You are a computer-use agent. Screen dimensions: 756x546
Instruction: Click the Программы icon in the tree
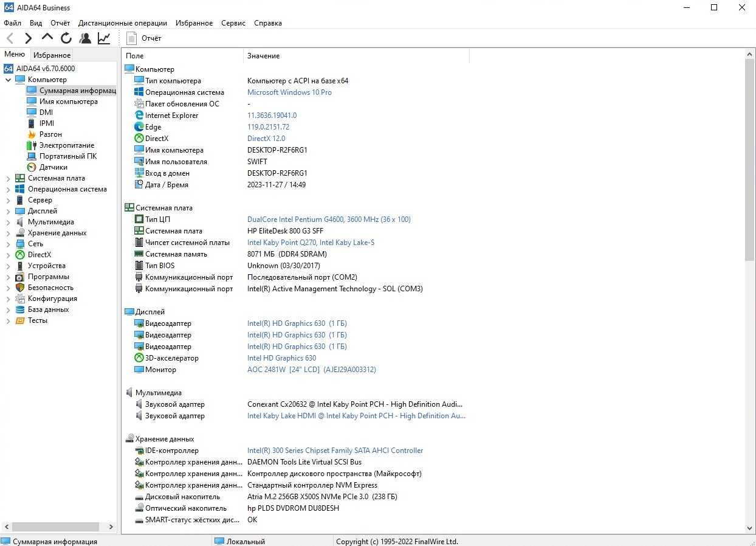pos(20,277)
